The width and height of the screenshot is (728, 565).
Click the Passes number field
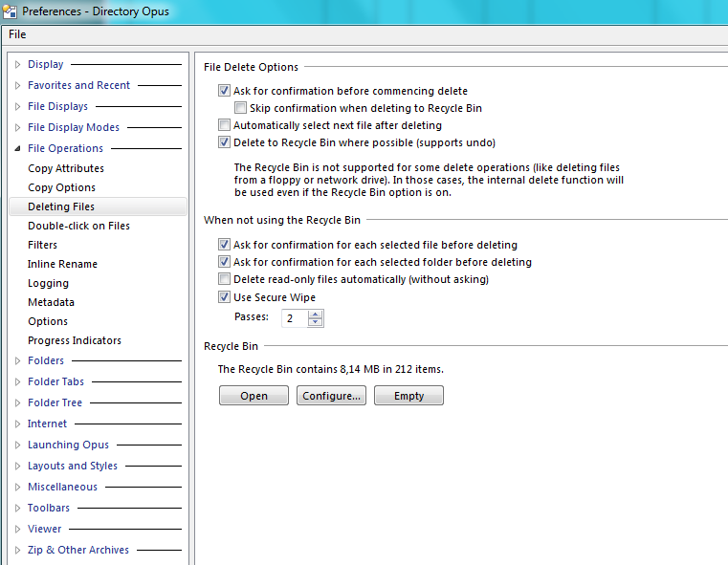tap(295, 318)
